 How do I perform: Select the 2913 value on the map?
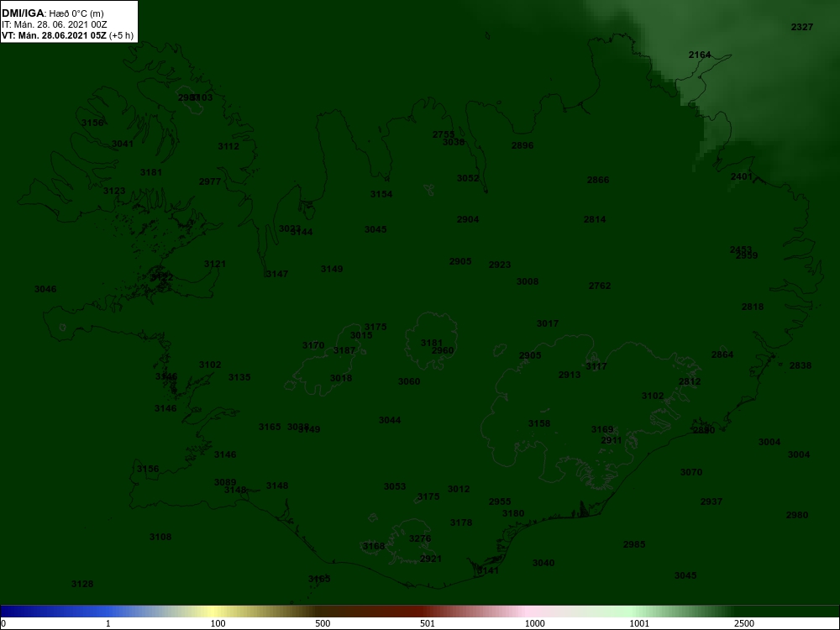[570, 375]
